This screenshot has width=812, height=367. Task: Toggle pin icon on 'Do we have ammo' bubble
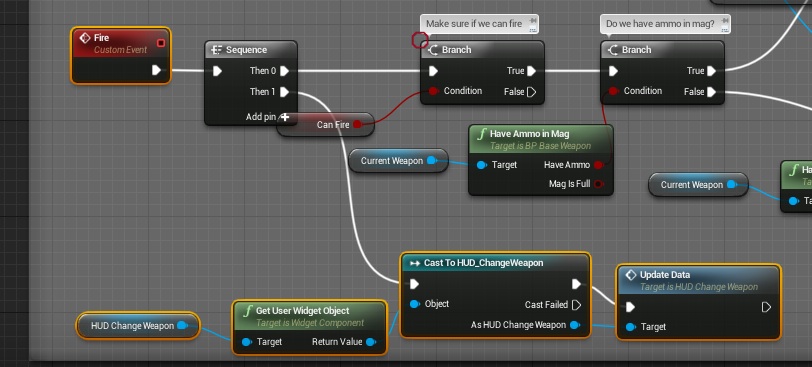click(724, 20)
